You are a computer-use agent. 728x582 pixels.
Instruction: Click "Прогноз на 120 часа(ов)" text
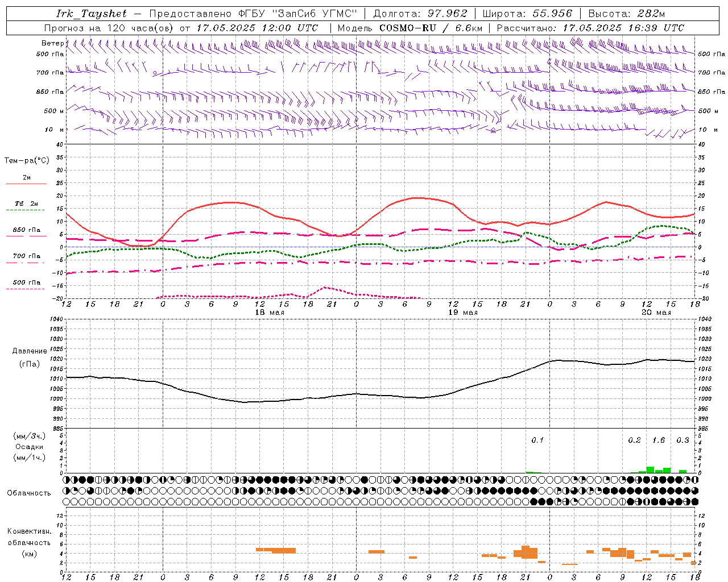pyautogui.click(x=109, y=28)
